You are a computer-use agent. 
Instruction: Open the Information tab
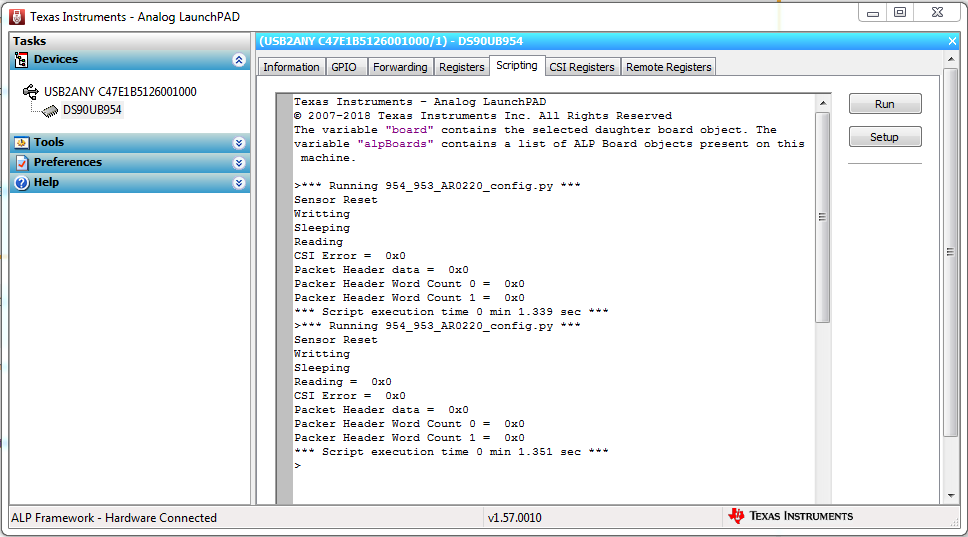pyautogui.click(x=291, y=67)
